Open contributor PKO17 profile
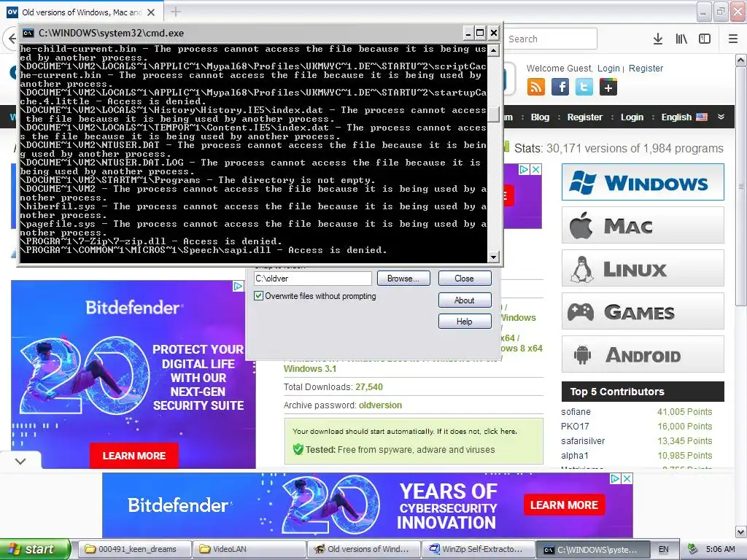747x560 pixels. (x=575, y=427)
